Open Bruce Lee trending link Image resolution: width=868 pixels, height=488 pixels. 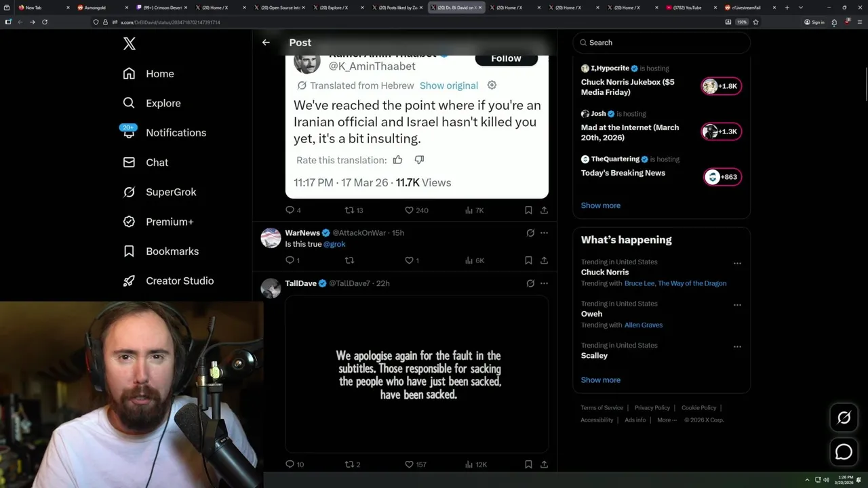click(x=639, y=283)
